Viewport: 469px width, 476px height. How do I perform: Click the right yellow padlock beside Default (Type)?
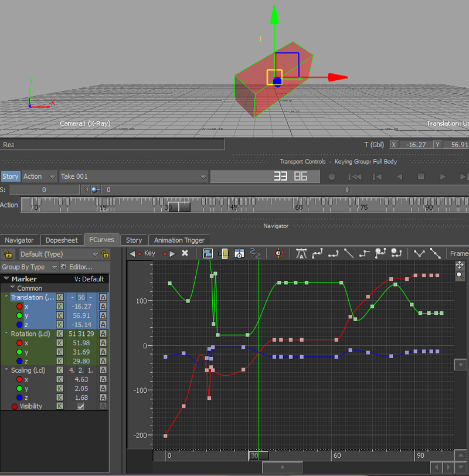coord(105,254)
